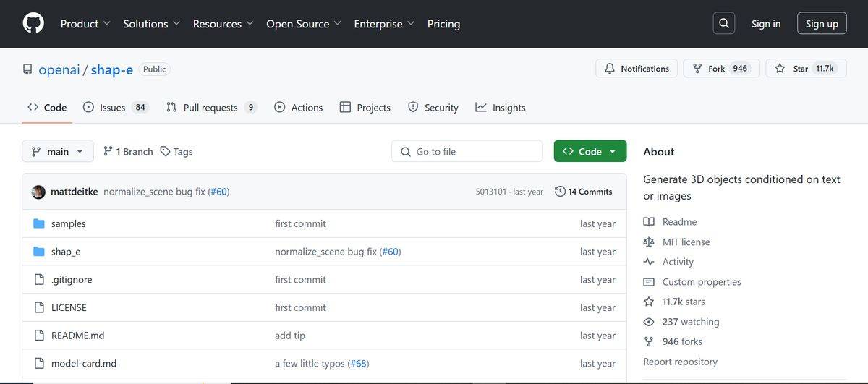Open mattdeitke's commits by username link

tap(74, 192)
